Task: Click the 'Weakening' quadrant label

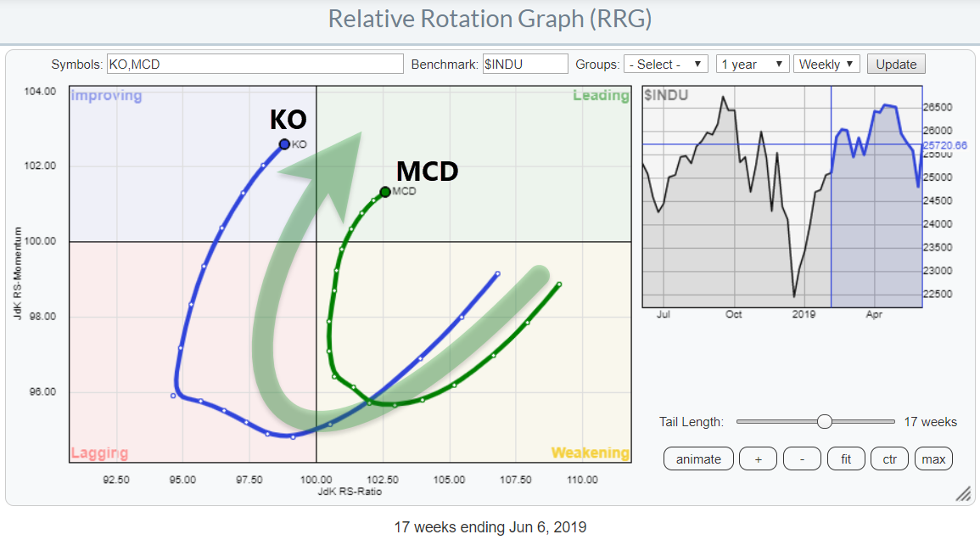Action: point(590,453)
